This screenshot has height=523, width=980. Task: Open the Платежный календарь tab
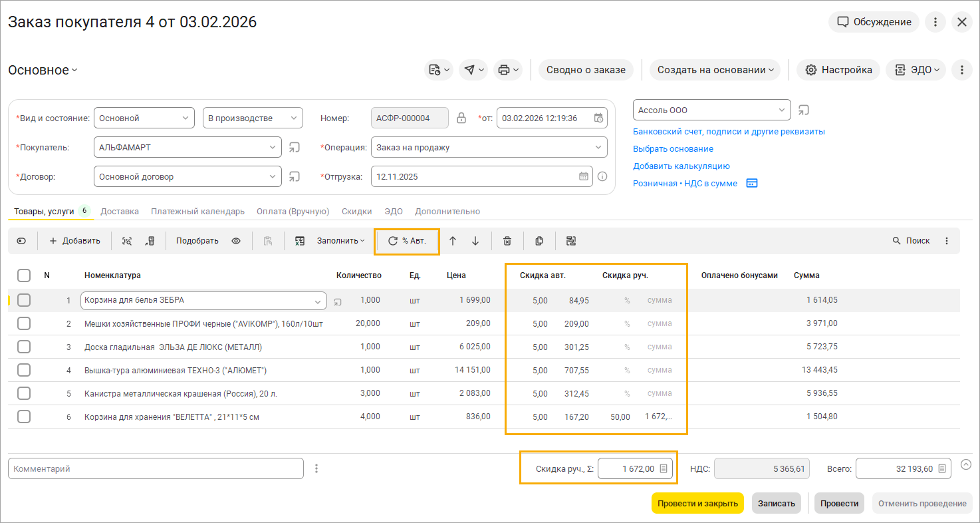point(197,212)
